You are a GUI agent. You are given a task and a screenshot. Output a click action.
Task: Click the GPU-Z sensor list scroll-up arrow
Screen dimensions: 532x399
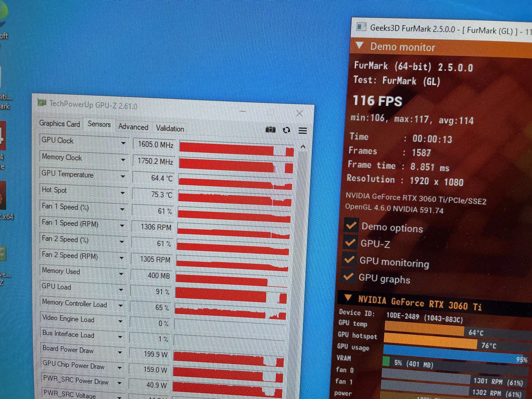point(303,147)
